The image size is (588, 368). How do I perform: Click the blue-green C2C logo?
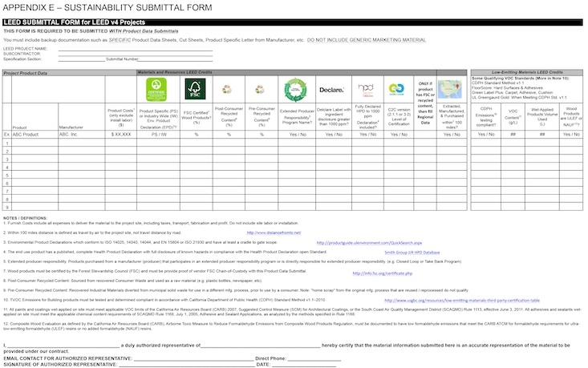tap(396, 89)
